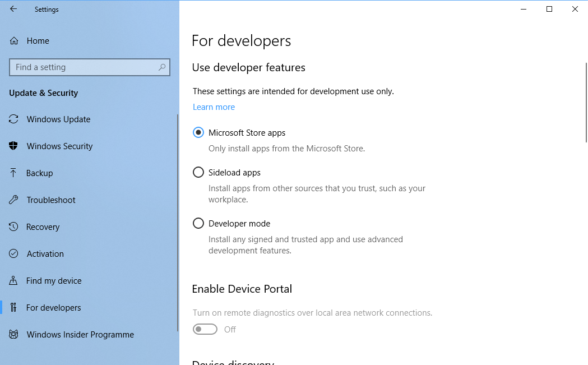Viewport: 588px width, 365px height.
Task: Click the Developer mode label
Action: click(239, 224)
